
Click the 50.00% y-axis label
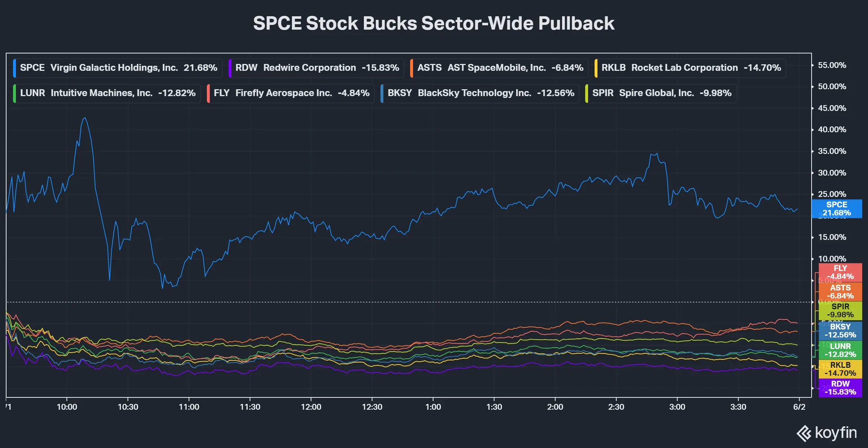point(832,87)
